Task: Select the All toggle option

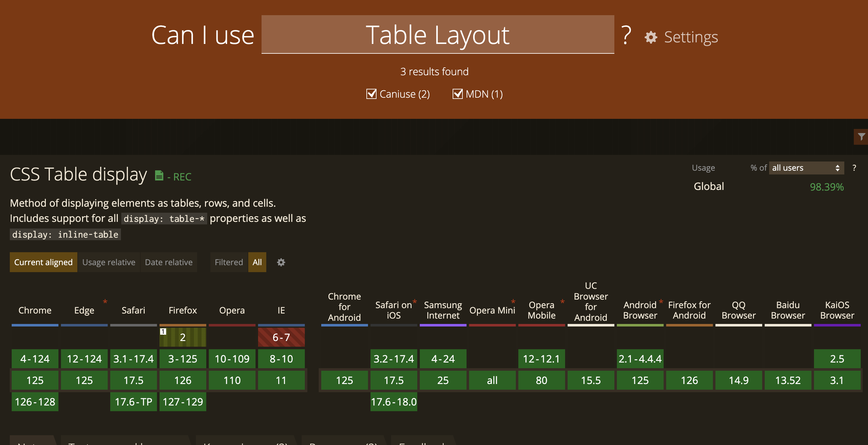Action: pos(257,262)
